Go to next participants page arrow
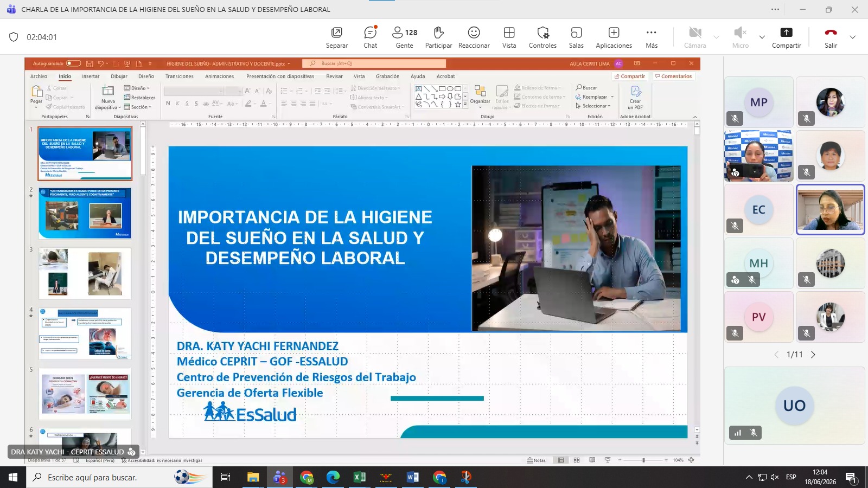This screenshot has width=868, height=488. [x=813, y=355]
